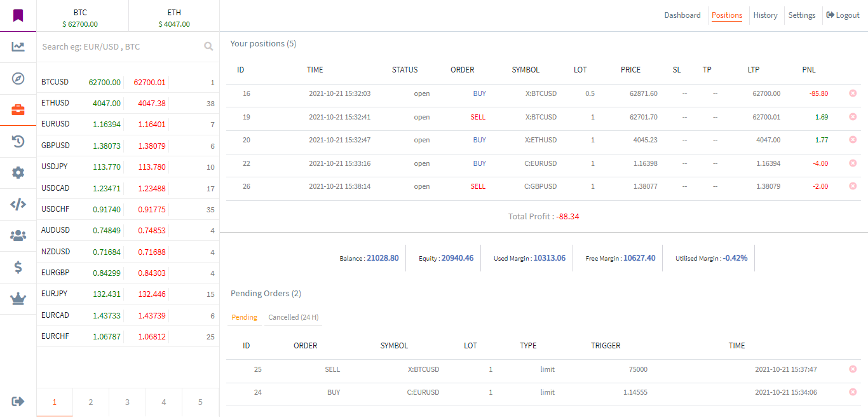Select USDCHF in the watchlist
The image size is (868, 417).
[128, 209]
